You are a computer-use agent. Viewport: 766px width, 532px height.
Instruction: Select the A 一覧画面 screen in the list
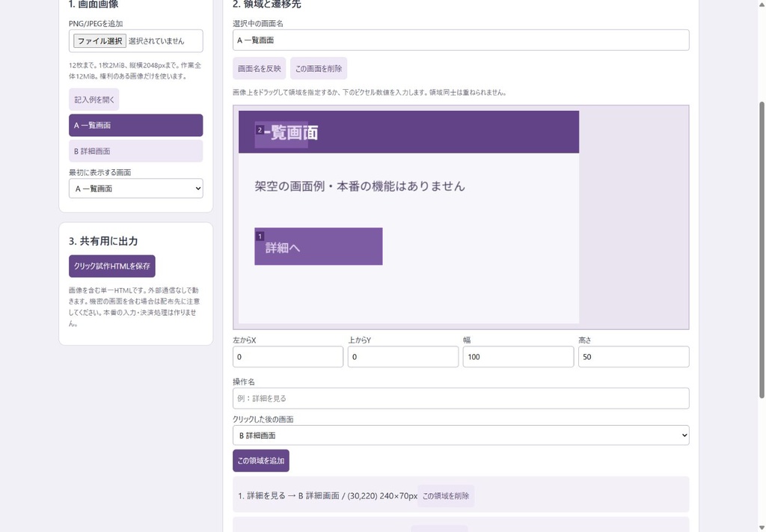(136, 126)
